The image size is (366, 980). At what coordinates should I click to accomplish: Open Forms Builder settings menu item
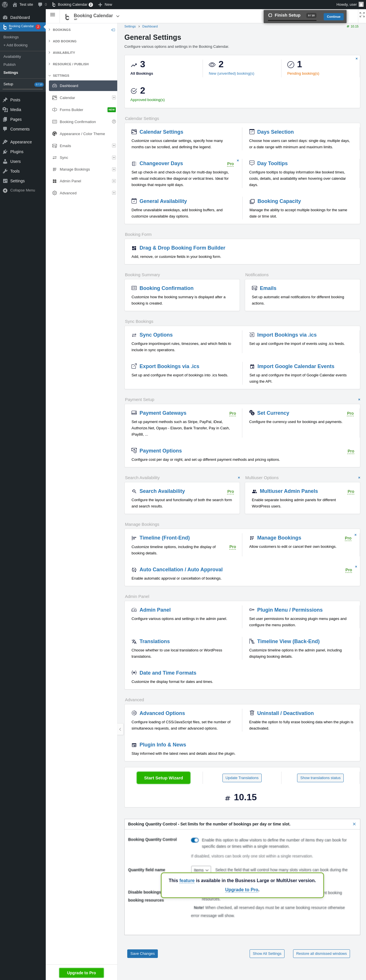click(x=71, y=110)
